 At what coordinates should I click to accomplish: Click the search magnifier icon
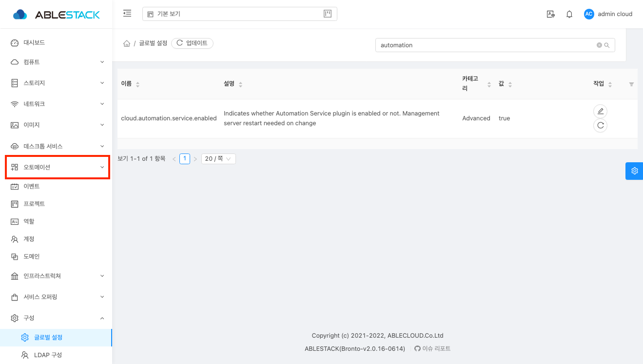click(607, 45)
